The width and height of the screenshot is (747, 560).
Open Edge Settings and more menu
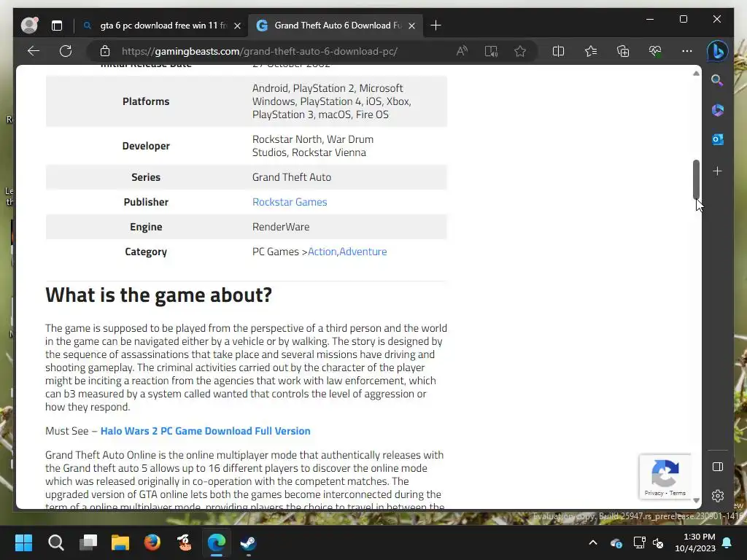(687, 51)
